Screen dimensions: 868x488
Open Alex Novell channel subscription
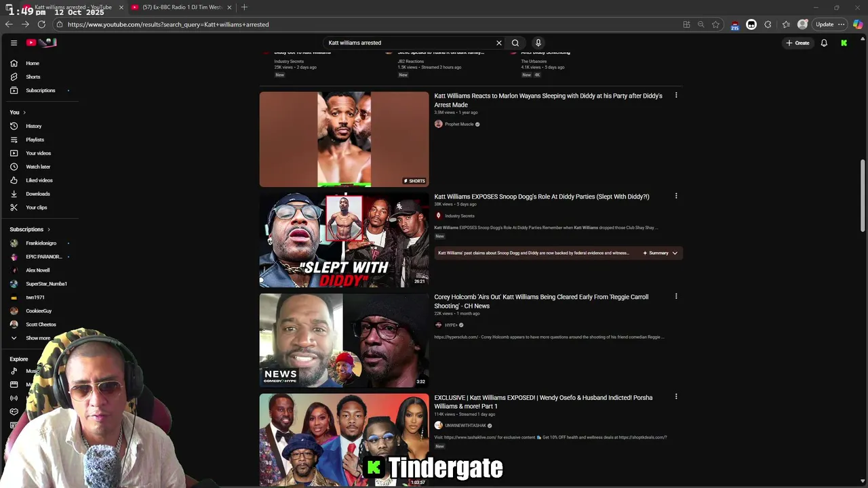(39, 270)
